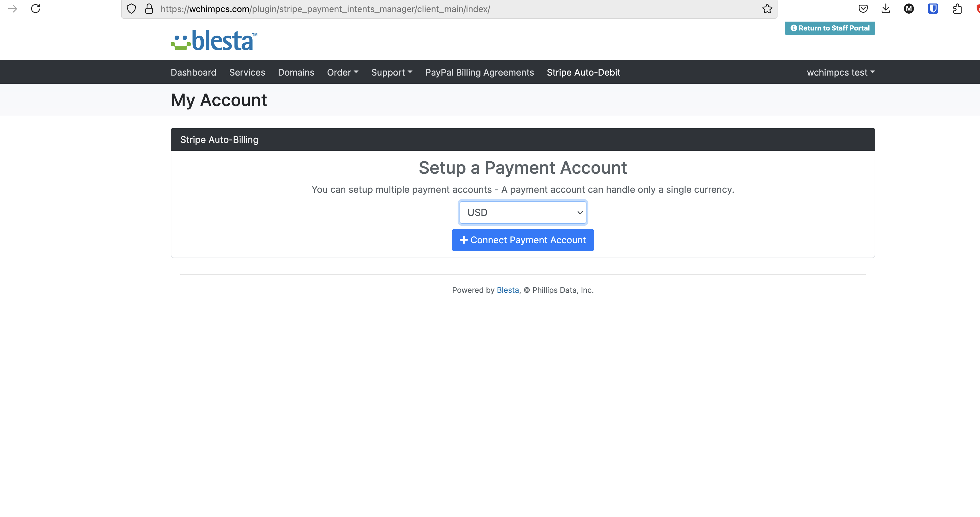Go to the Dashboard nav item
Screen dimensions: 980x517
coord(193,72)
